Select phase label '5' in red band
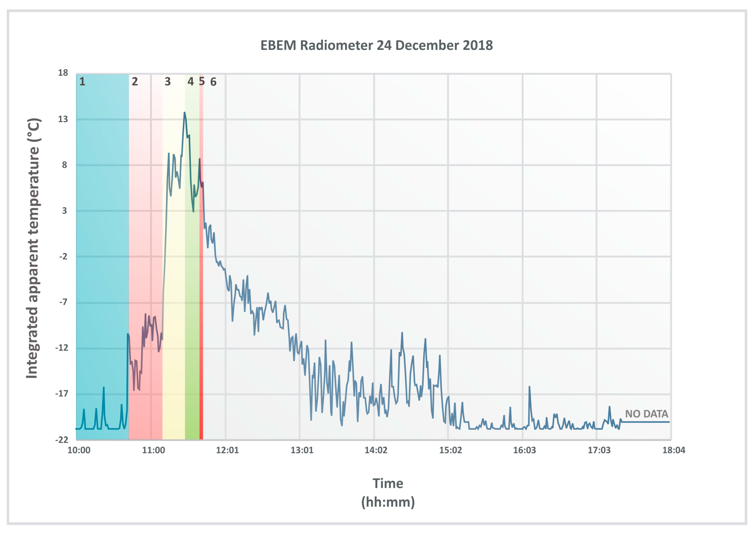The image size is (756, 535). pyautogui.click(x=202, y=82)
